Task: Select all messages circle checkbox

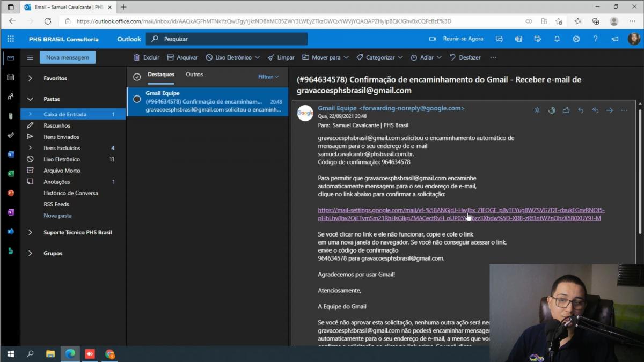Action: tap(137, 77)
